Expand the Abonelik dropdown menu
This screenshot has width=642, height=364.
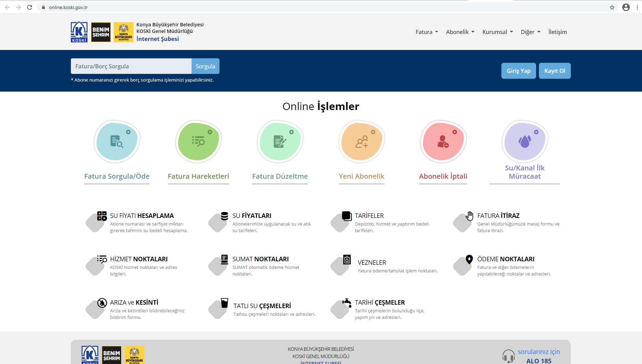pos(460,32)
